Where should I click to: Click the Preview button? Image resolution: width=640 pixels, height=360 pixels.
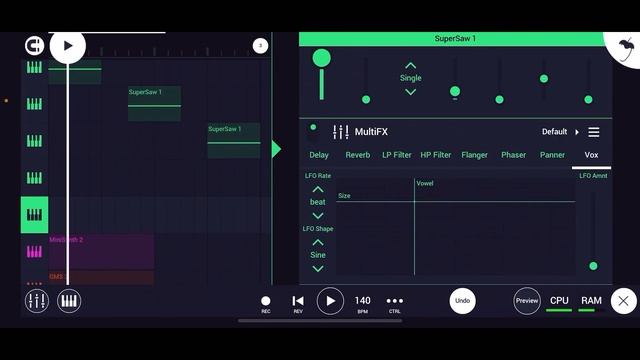tap(527, 301)
